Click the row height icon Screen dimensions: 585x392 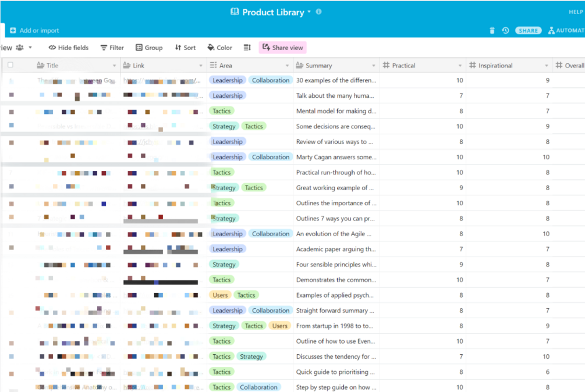coord(247,48)
